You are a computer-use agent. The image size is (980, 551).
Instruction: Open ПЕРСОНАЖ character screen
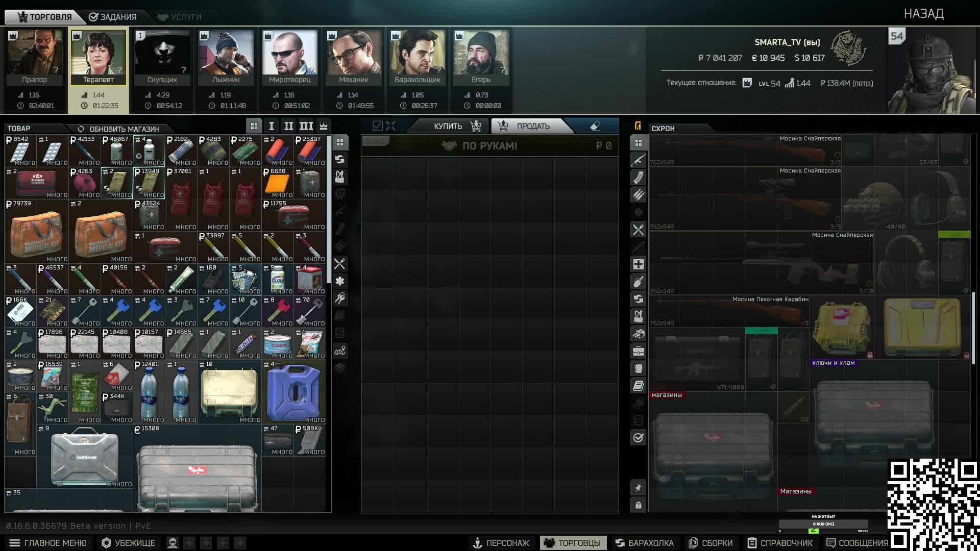(x=501, y=543)
